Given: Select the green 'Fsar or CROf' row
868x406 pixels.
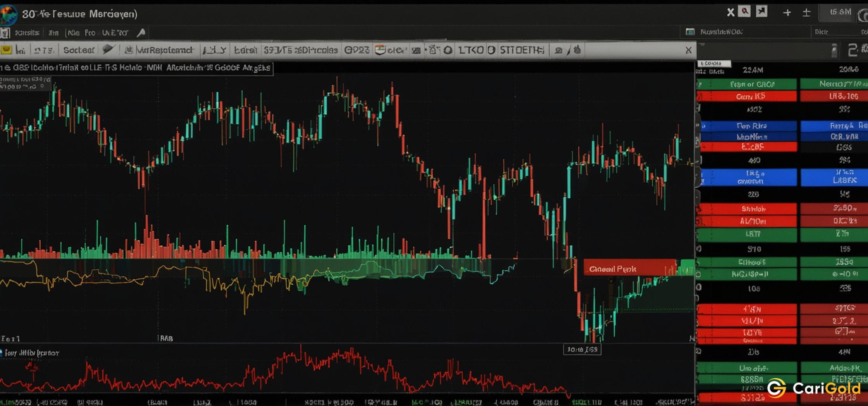Looking at the screenshot, I should coord(747,84).
